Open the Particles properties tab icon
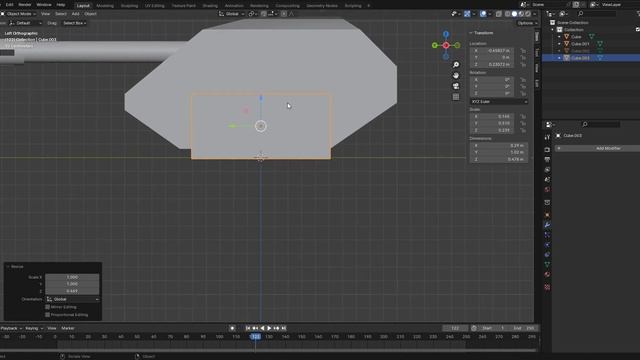 point(547,235)
